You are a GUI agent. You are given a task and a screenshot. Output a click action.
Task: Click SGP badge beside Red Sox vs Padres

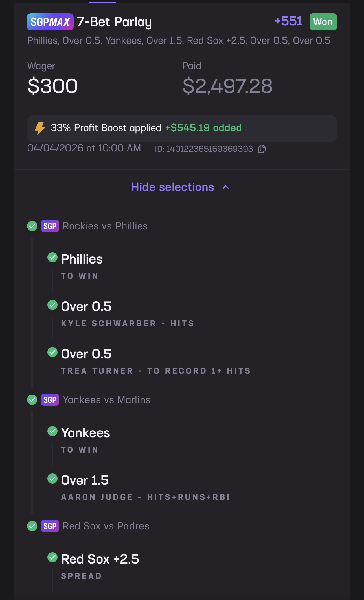pyautogui.click(x=50, y=526)
